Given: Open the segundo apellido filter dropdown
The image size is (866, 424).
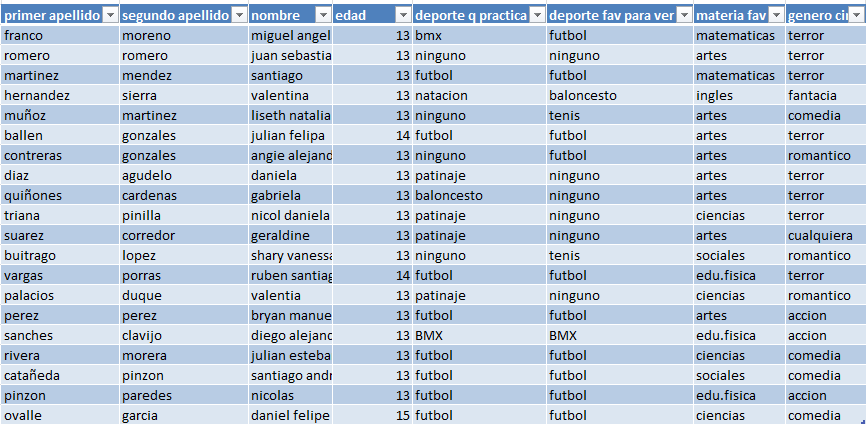Looking at the screenshot, I should pos(238,15).
